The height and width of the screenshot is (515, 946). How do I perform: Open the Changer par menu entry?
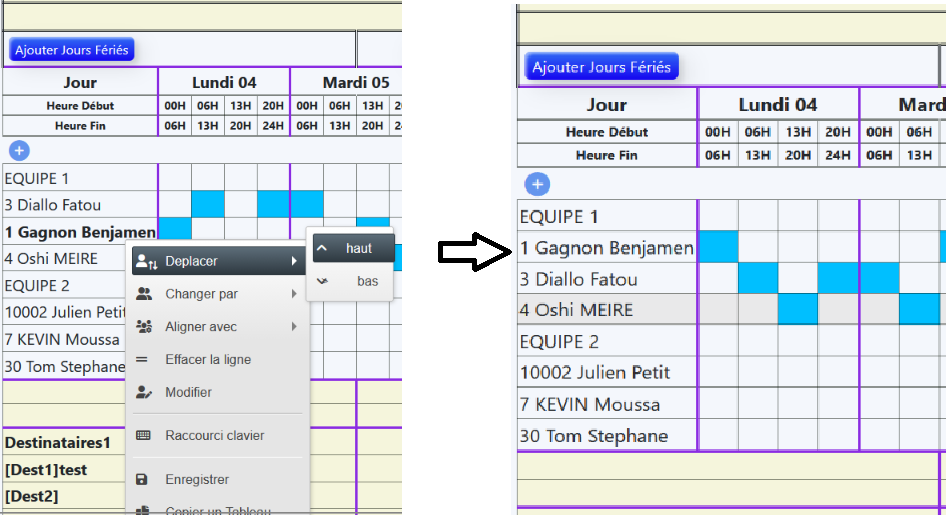click(x=218, y=294)
